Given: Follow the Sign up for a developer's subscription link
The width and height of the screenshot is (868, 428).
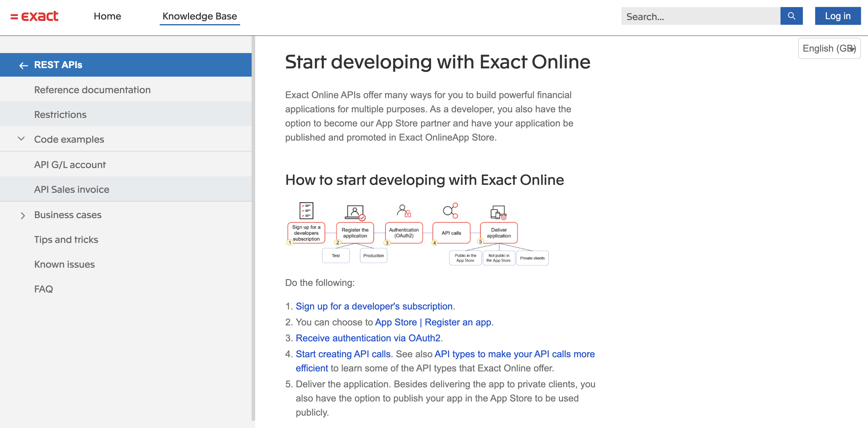Looking at the screenshot, I should click(374, 306).
